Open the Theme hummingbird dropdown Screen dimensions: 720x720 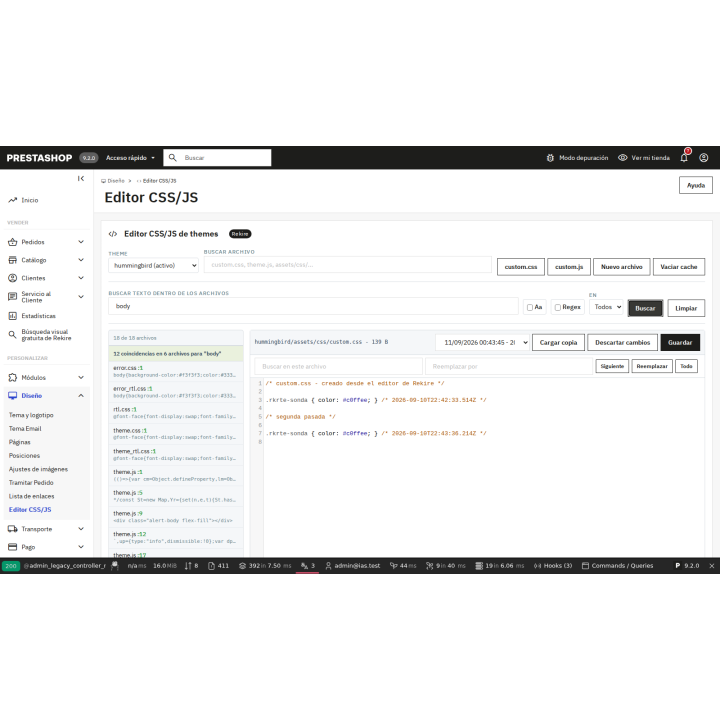[153, 265]
